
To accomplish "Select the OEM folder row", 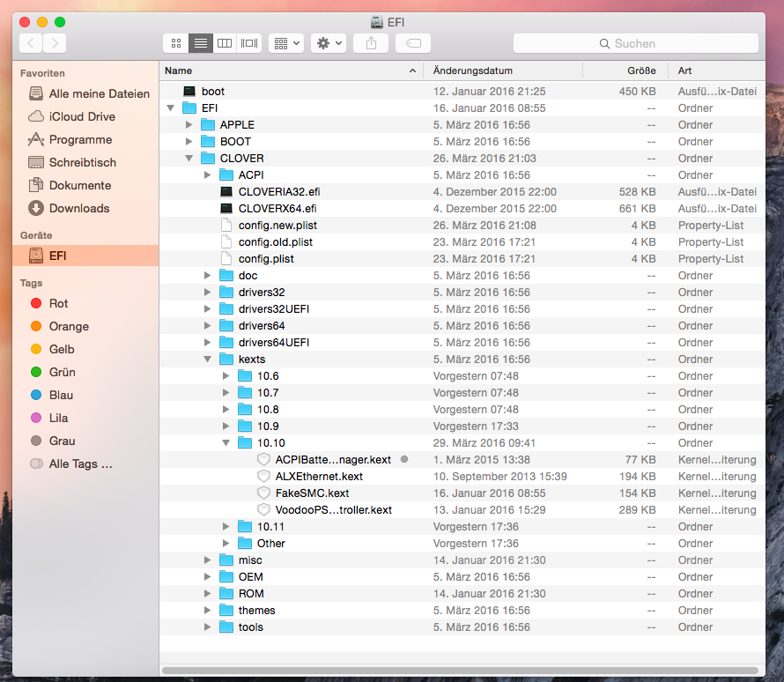I will [462, 577].
